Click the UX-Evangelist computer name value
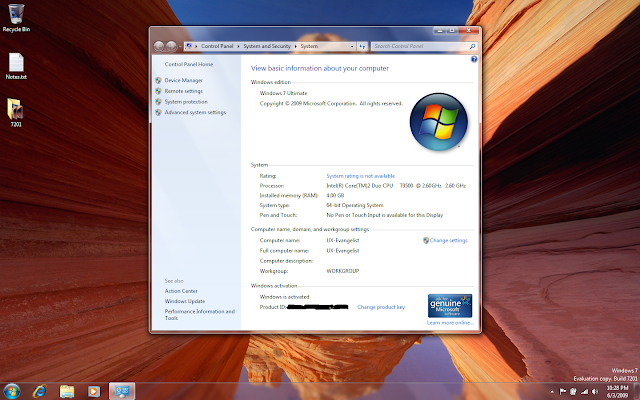Screen dimensions: 640x400 click(x=342, y=240)
